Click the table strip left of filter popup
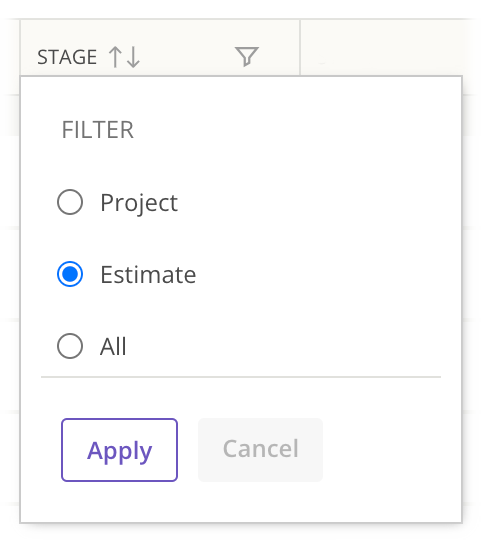481x542 pixels. (x=10, y=277)
